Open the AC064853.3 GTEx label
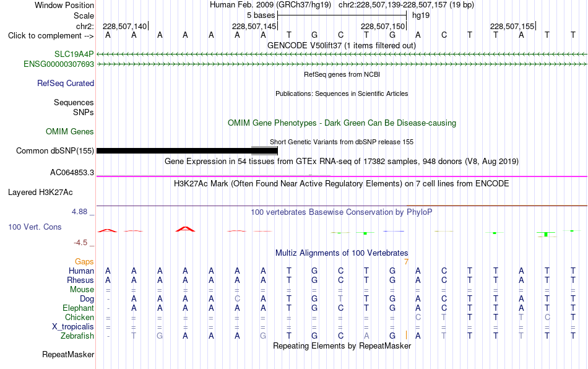This screenshot has width=588, height=369. [72, 173]
